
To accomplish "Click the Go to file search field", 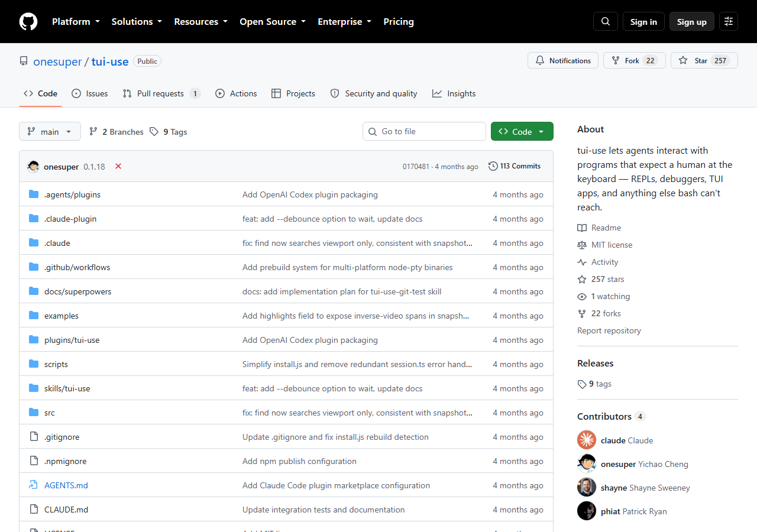I will (x=424, y=131).
